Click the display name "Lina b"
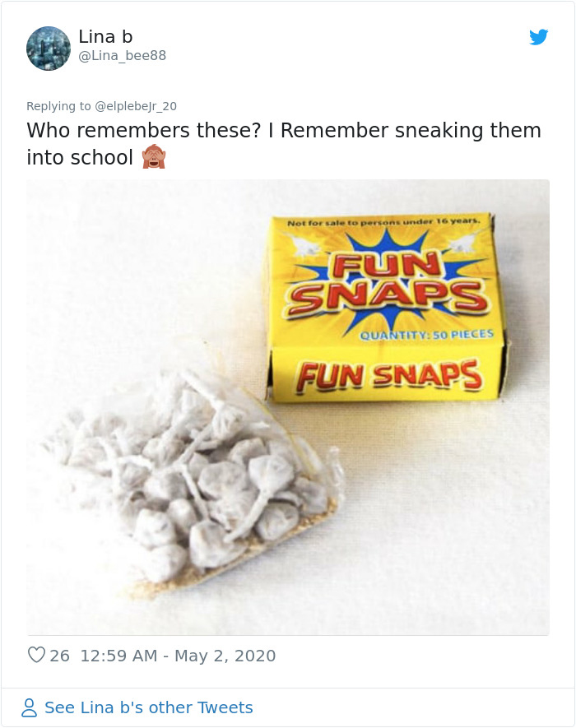Image resolution: width=576 pixels, height=728 pixels. click(x=105, y=37)
